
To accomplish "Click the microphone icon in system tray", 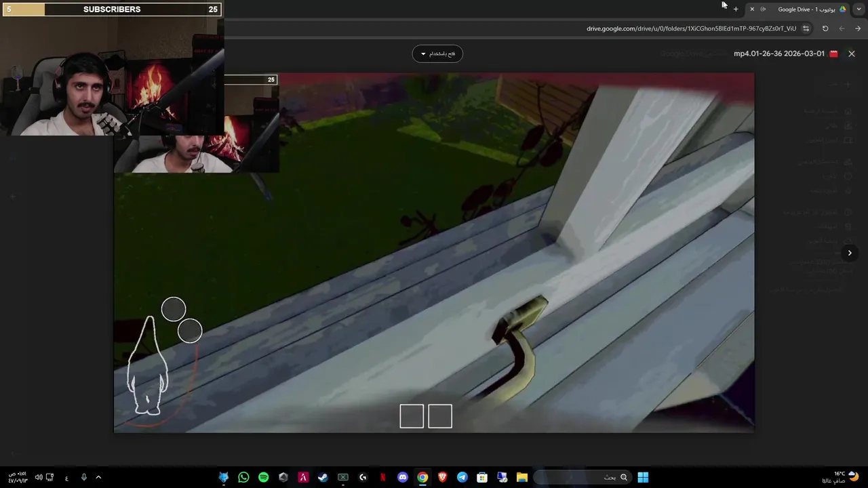I will pyautogui.click(x=83, y=477).
